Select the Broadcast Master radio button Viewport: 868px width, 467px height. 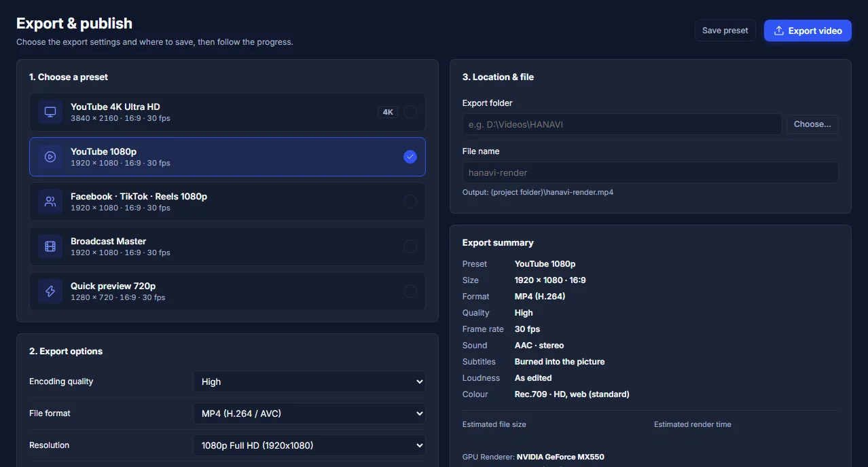(x=410, y=246)
